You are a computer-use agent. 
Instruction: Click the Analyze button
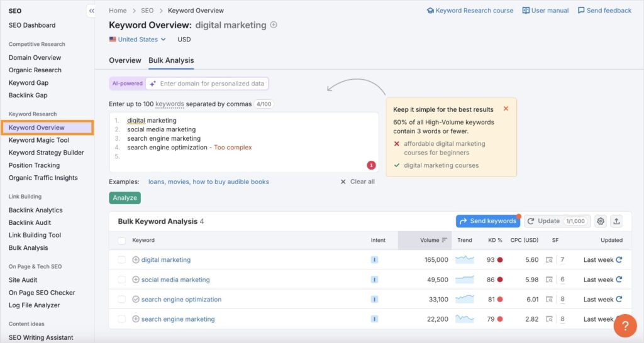(x=125, y=198)
